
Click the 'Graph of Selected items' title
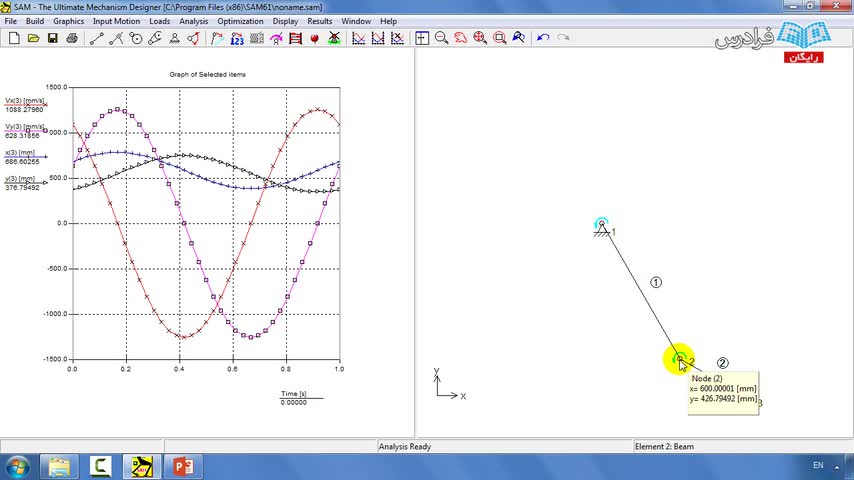[208, 75]
